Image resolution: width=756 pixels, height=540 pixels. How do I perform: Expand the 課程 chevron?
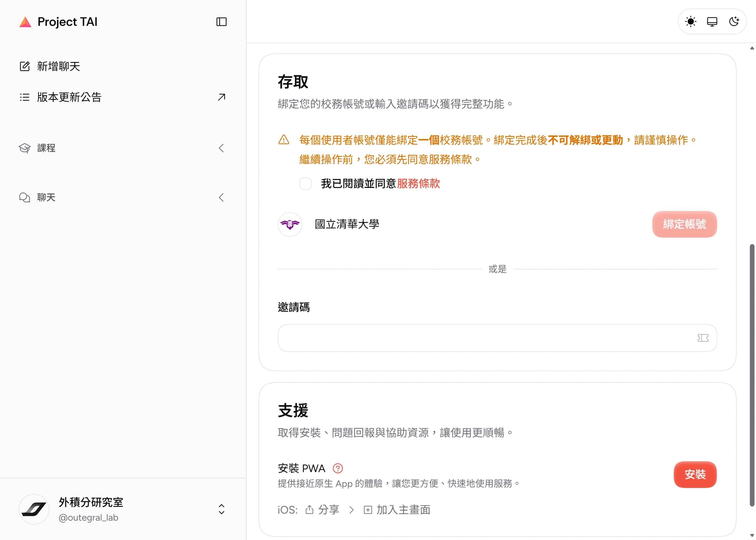(x=222, y=148)
